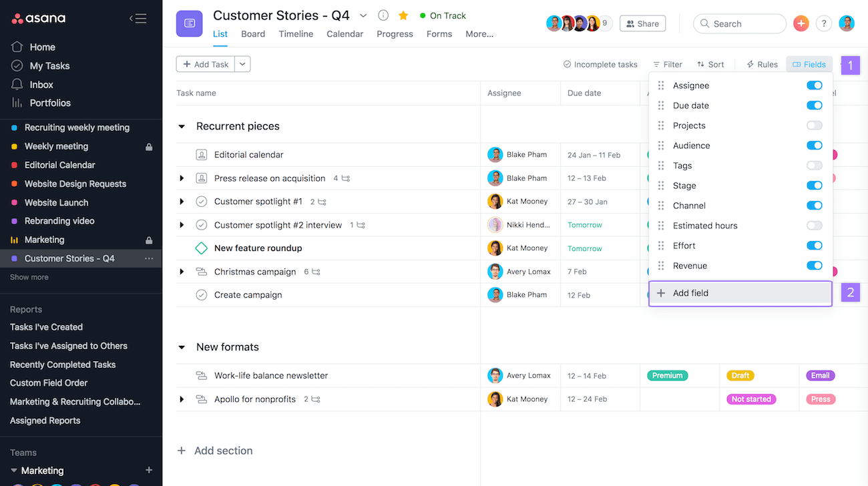Click subtask icon next to Christmas campaign
This screenshot has width=868, height=486.
316,272
